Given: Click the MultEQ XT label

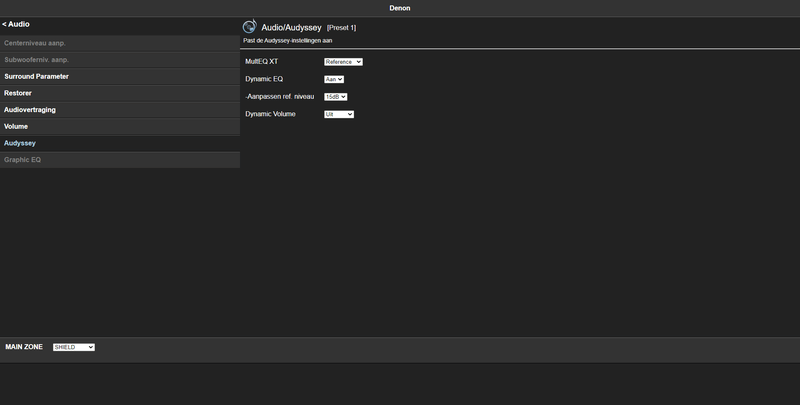Looking at the screenshot, I should (x=262, y=62).
